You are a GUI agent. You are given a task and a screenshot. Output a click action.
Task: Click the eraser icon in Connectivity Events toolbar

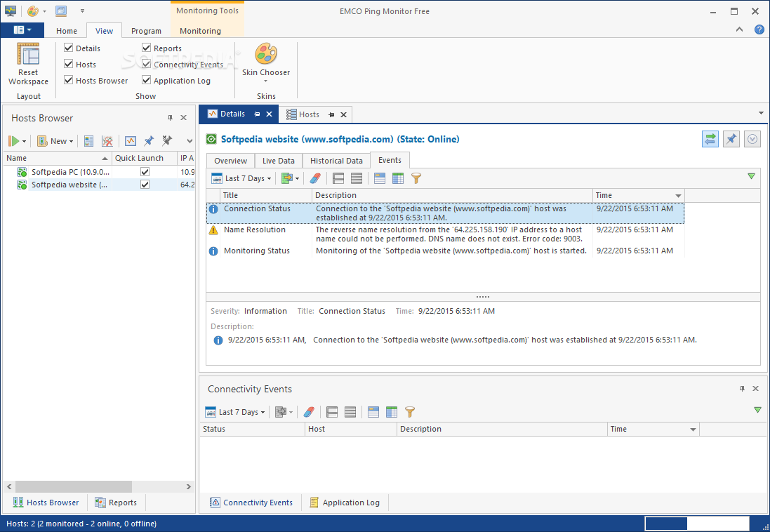309,412
